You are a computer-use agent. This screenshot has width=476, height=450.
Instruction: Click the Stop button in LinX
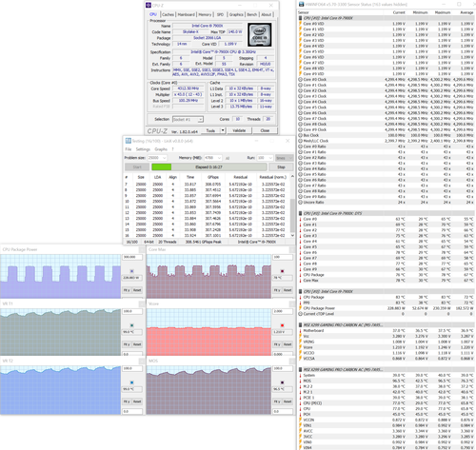click(281, 166)
